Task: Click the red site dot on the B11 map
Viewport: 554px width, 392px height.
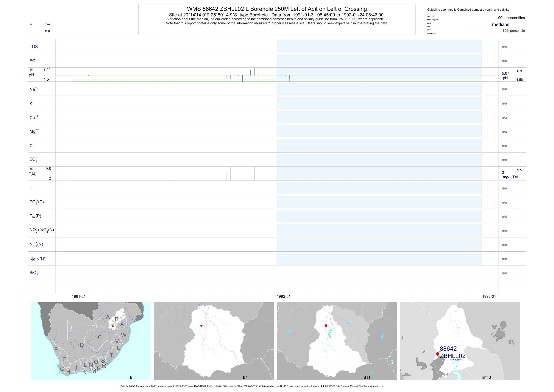Action: click(326, 326)
